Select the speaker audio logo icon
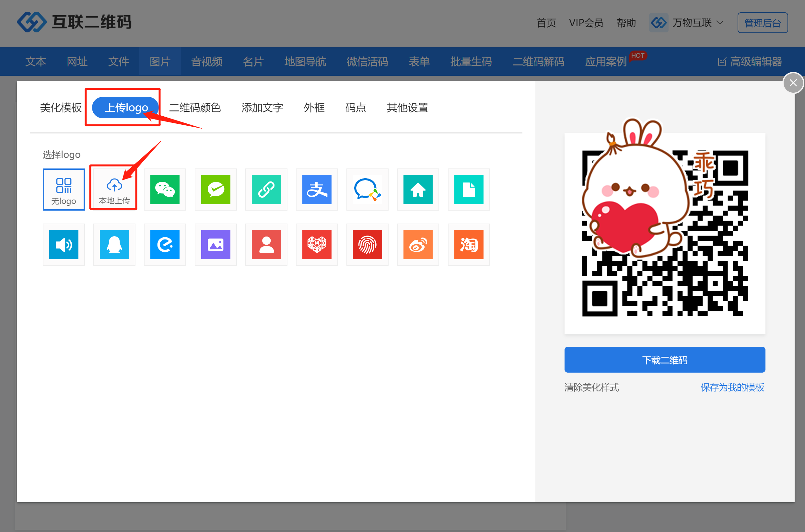The height and width of the screenshot is (532, 805). coord(64,245)
